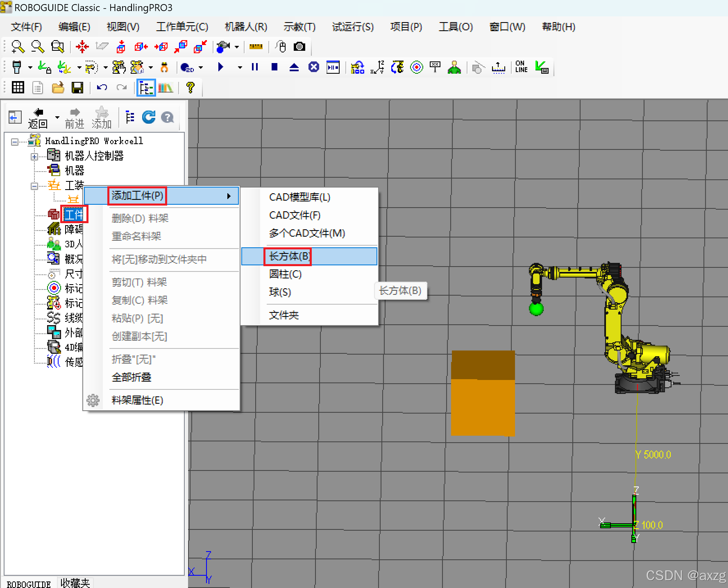Open the 工具(O) menu
The width and height of the screenshot is (728, 588).
point(456,27)
